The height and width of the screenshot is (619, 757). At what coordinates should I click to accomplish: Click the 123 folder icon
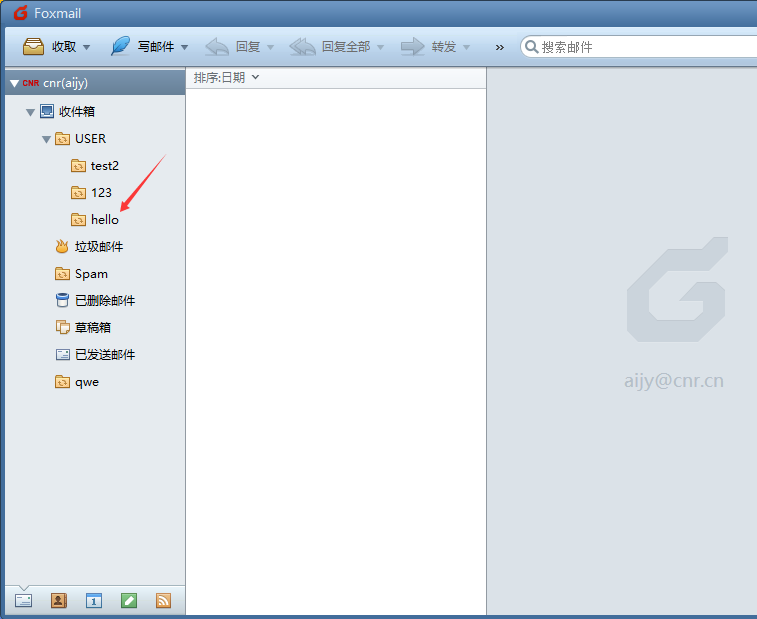78,193
